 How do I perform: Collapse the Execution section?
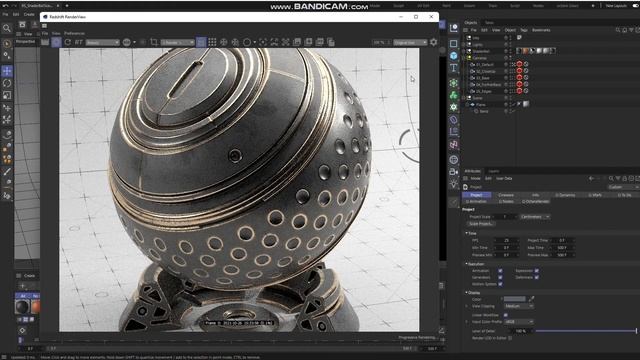(467, 264)
